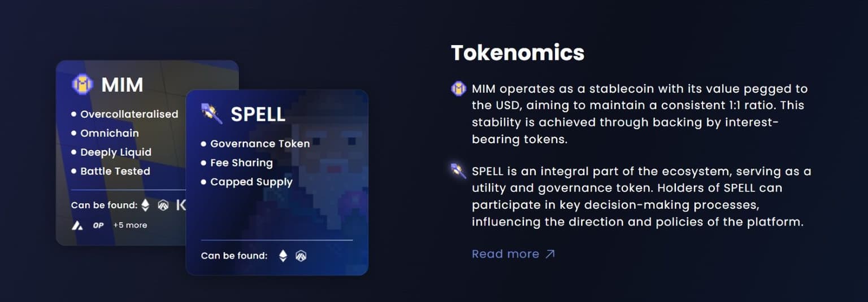Click the Avalanche network icon
Image resolution: width=868 pixels, height=302 pixels.
click(77, 225)
